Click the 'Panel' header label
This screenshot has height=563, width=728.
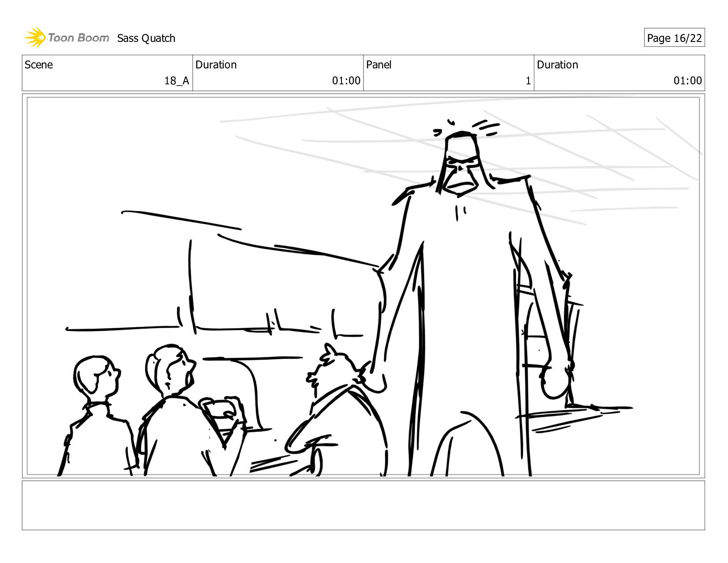point(379,65)
